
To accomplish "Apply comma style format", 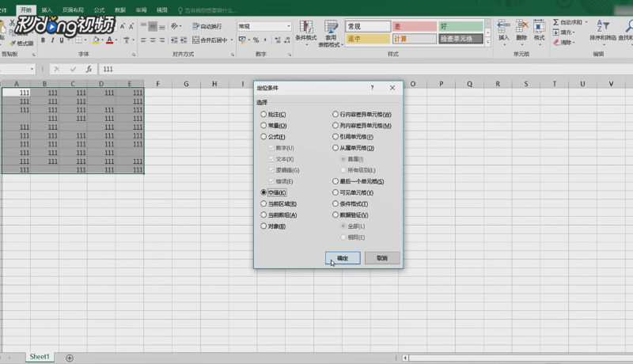I will tap(265, 40).
